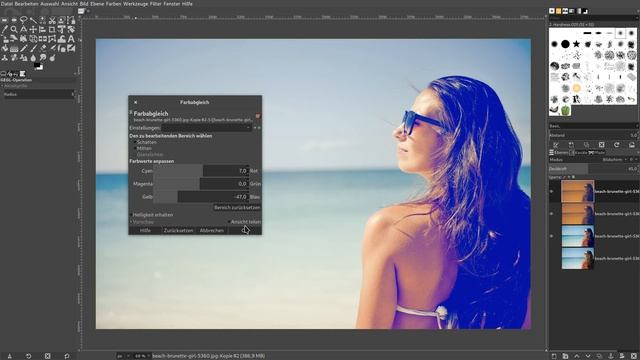Click the reset tool options icon

click(67, 356)
